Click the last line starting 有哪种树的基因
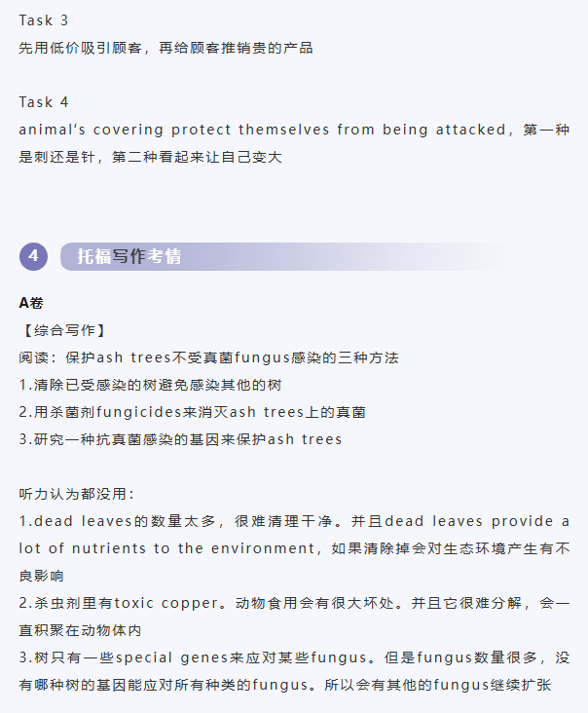Viewport: 588px width, 713px height. tap(285, 685)
